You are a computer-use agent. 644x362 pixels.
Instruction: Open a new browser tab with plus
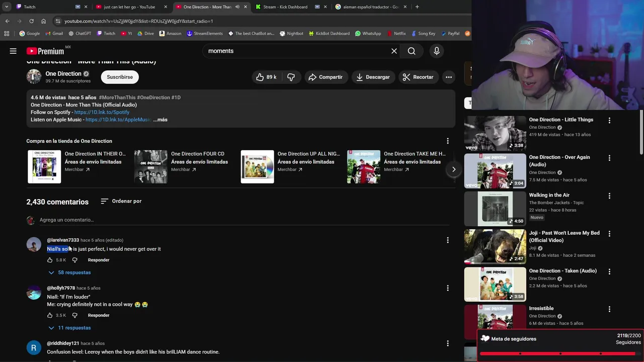coord(417,7)
